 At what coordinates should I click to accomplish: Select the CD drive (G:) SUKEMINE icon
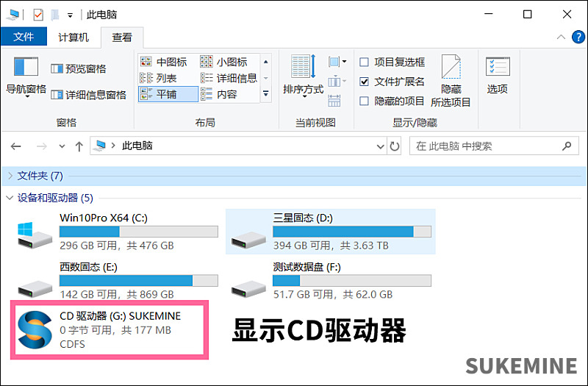(x=35, y=330)
